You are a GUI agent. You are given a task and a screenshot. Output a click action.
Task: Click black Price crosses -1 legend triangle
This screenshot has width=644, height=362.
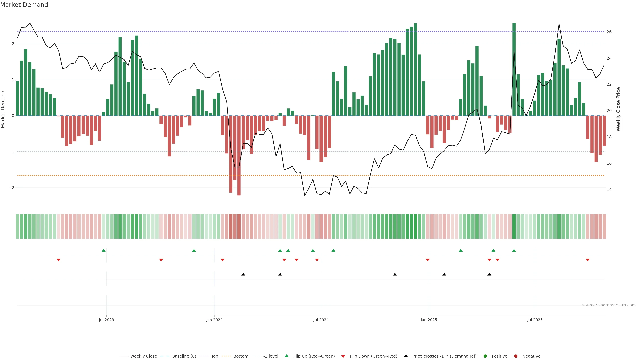406,356
